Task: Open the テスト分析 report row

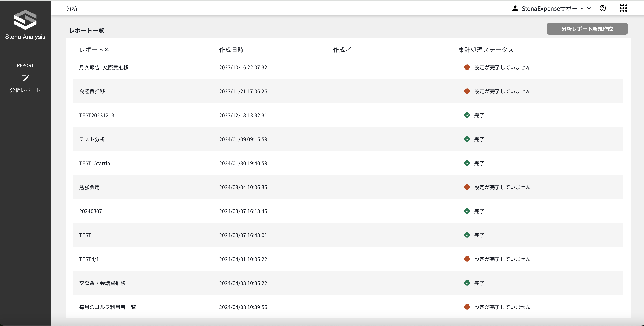Action: pyautogui.click(x=92, y=139)
